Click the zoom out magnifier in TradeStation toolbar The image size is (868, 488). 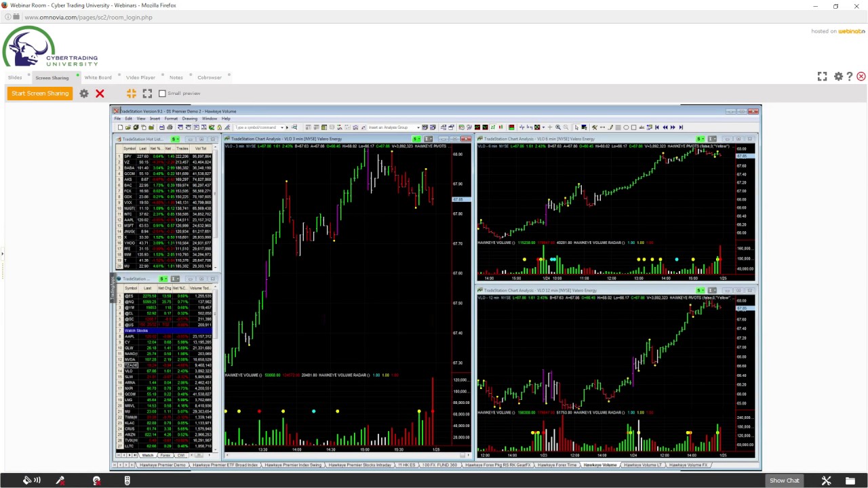point(566,127)
